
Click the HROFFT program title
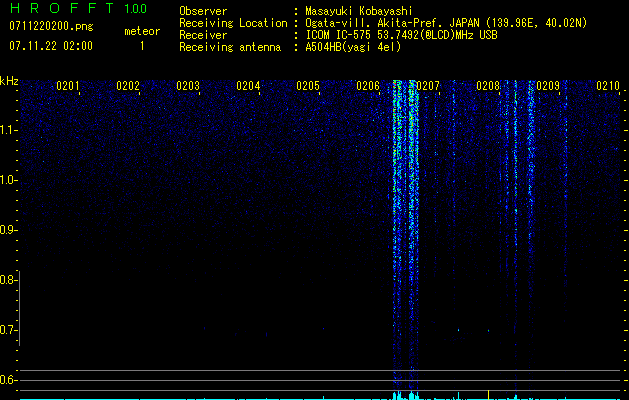pyautogui.click(x=62, y=8)
